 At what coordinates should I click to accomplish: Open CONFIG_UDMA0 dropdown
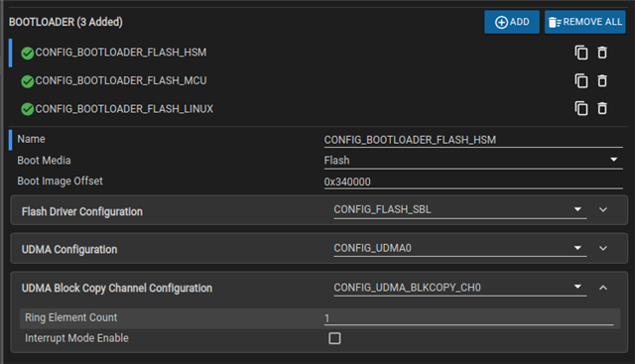(x=460, y=248)
